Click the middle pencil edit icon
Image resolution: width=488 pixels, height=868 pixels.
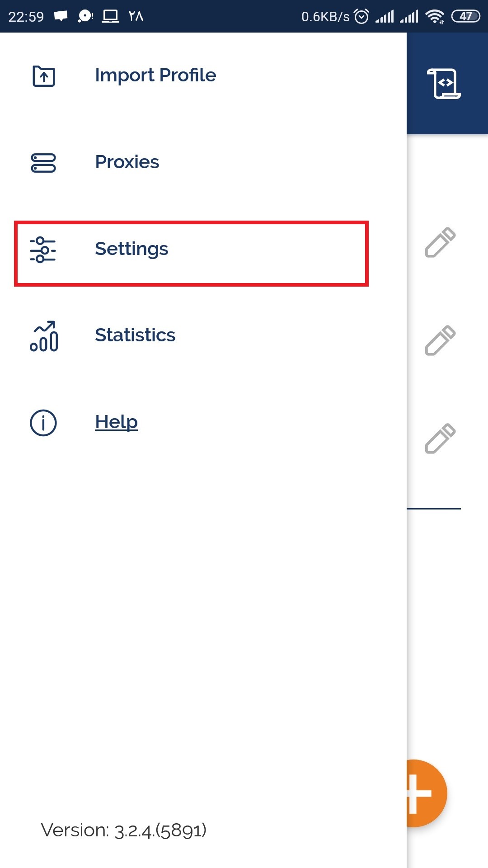(x=440, y=340)
